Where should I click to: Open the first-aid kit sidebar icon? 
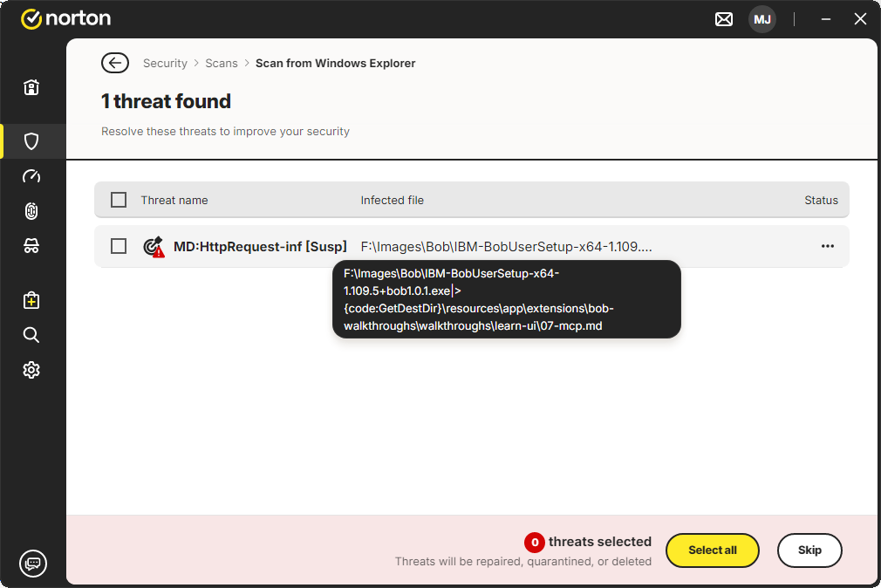point(31,301)
